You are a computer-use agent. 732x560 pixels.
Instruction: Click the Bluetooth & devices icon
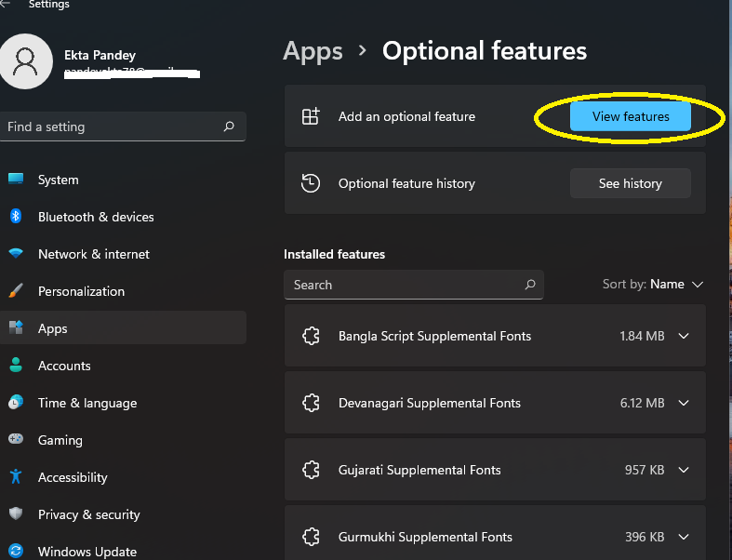[x=16, y=217]
